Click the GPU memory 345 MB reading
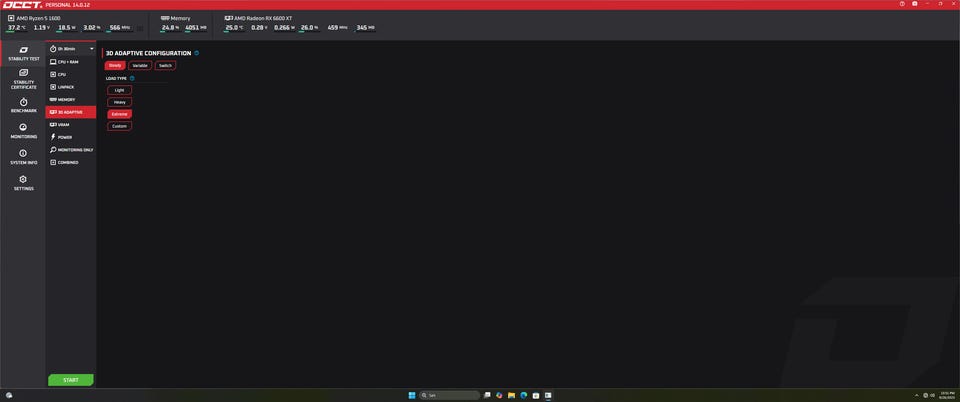 tap(366, 28)
